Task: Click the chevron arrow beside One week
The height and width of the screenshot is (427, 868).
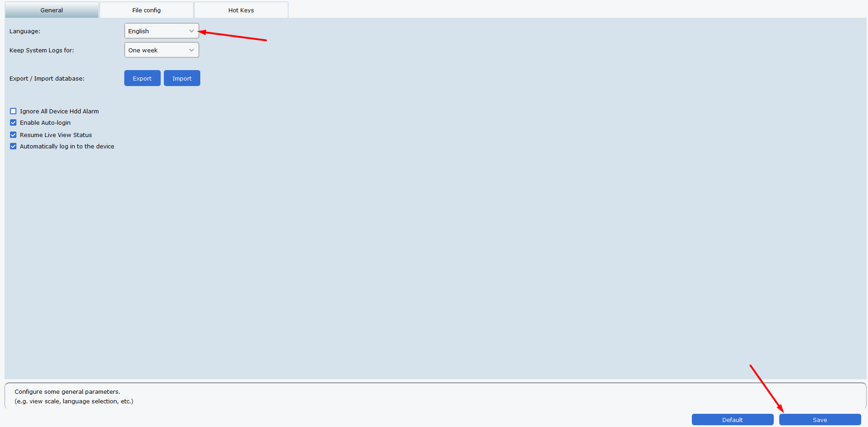Action: [192, 50]
